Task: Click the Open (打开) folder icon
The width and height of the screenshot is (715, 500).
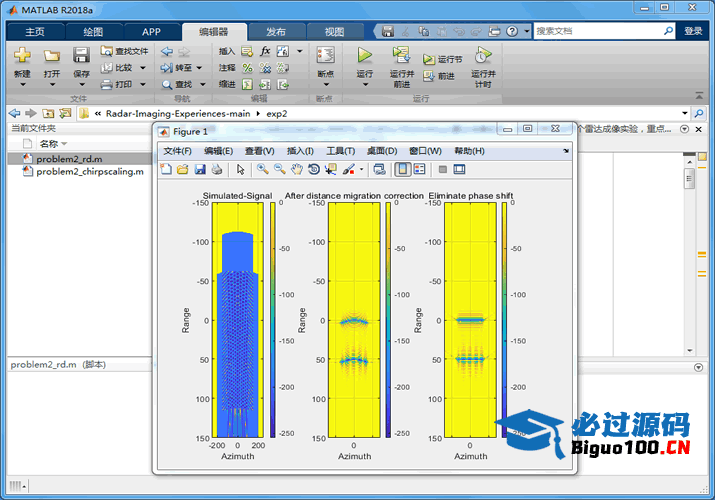Action: (52, 56)
